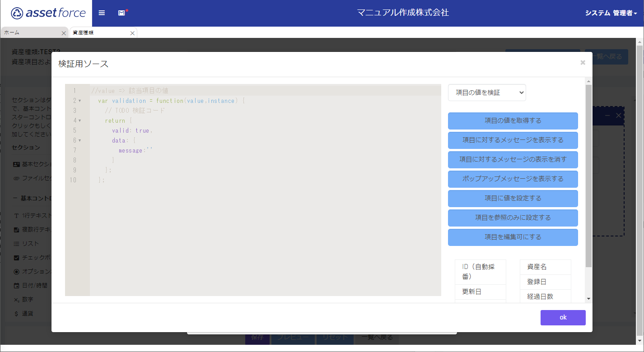Viewport: 644px width, 352px height.
Task: Confirm with the ok button
Action: 563,317
